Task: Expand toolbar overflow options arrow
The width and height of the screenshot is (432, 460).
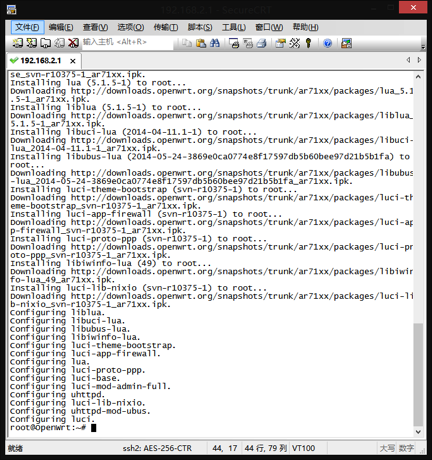Action: coord(423,47)
